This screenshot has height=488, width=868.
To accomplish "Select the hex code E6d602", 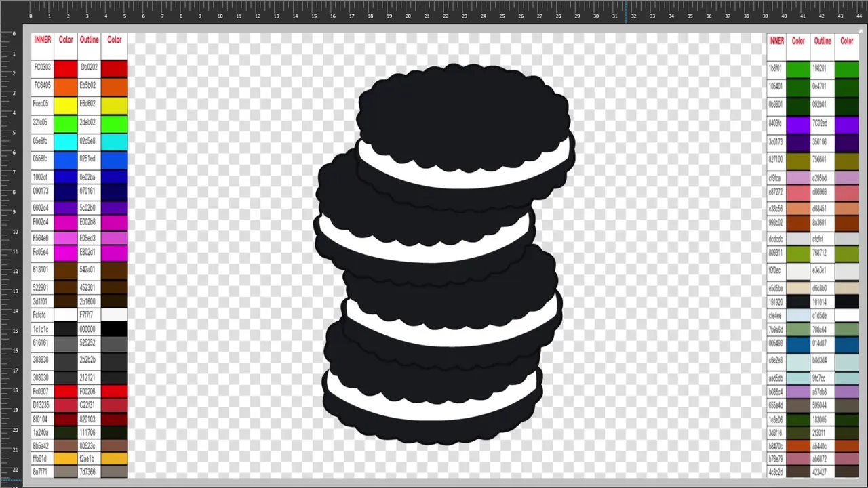I will click(87, 104).
